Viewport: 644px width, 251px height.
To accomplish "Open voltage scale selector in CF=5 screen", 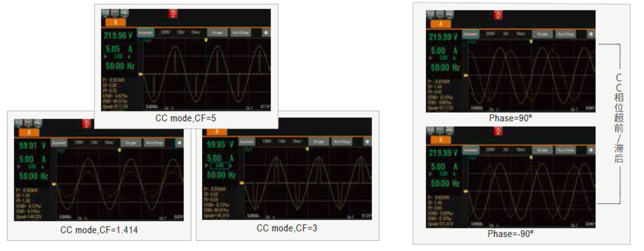I will [x=165, y=33].
